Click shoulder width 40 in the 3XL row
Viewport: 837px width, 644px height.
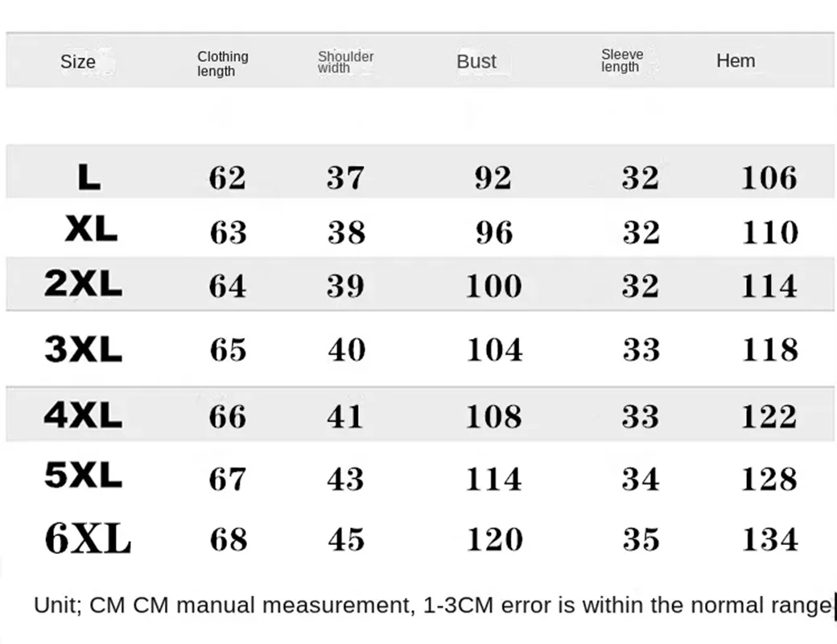click(346, 350)
